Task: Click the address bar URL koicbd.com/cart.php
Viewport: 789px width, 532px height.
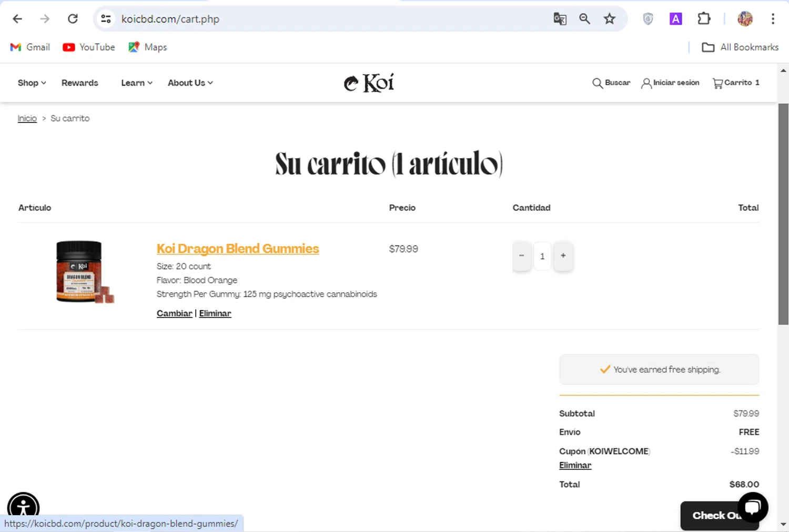Action: (170, 19)
